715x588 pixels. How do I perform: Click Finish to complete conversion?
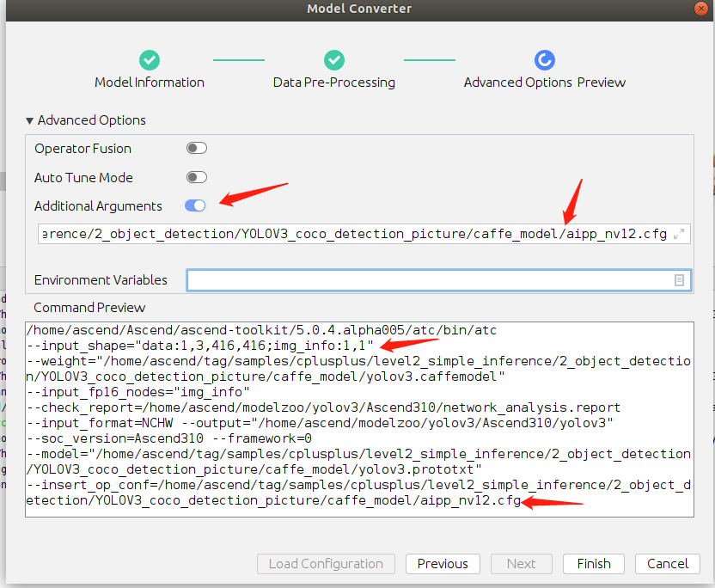594,564
